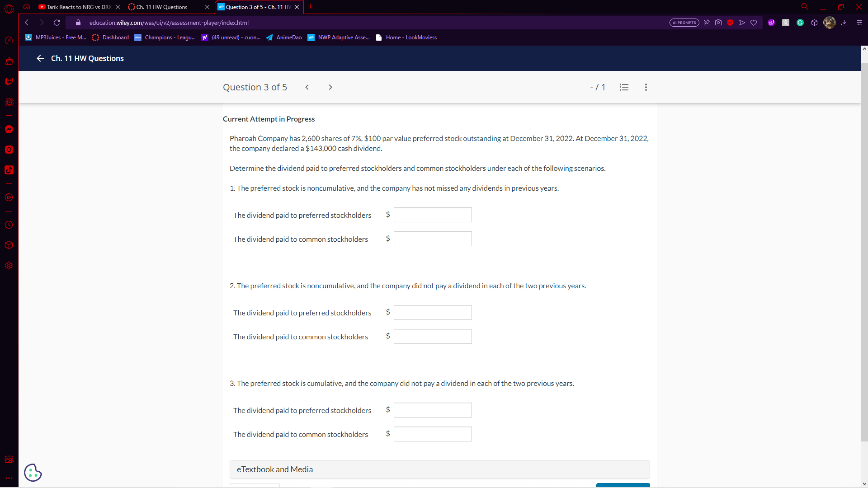Expand the eTextbook and Media section
This screenshot has width=868, height=488.
point(439,469)
